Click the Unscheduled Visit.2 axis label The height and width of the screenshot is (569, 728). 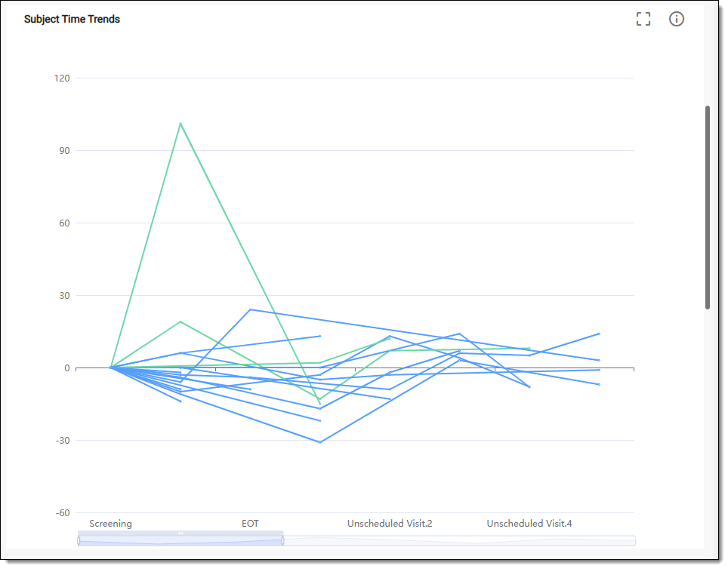pos(390,524)
